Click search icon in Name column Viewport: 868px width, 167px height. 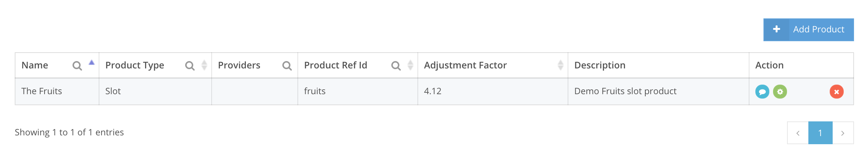point(77,66)
